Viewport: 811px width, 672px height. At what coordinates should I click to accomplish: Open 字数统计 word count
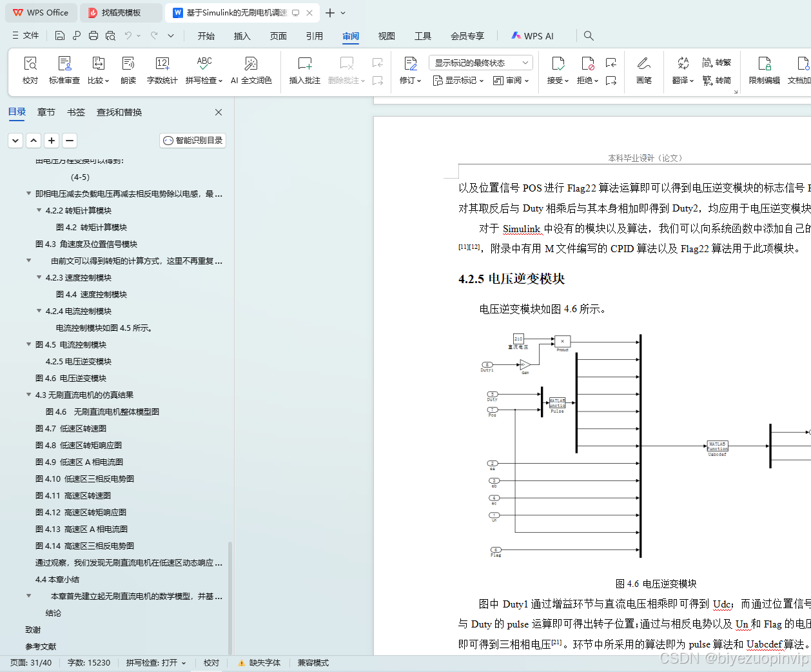point(162,70)
